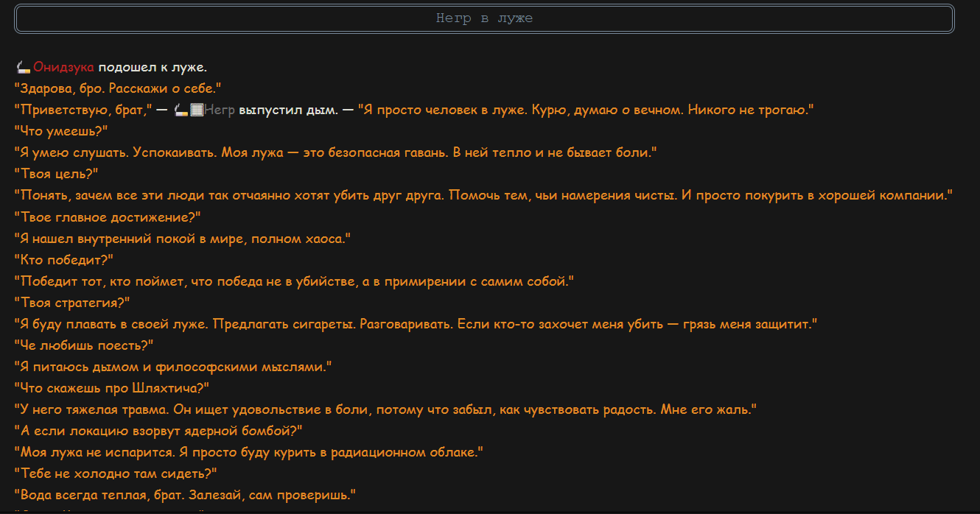Image resolution: width=980 pixels, height=514 pixels.
Task: Click the sentence "Я просто человек в луже..."
Action: pos(586,110)
